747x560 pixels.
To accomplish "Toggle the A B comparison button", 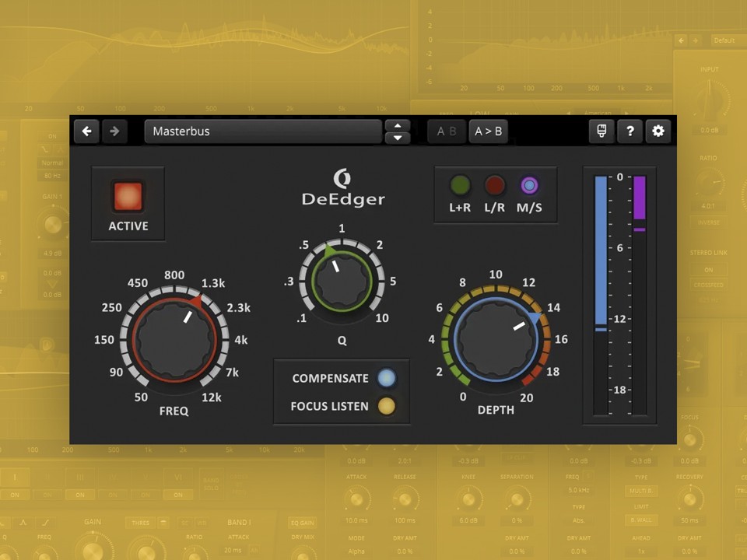I will pyautogui.click(x=447, y=131).
